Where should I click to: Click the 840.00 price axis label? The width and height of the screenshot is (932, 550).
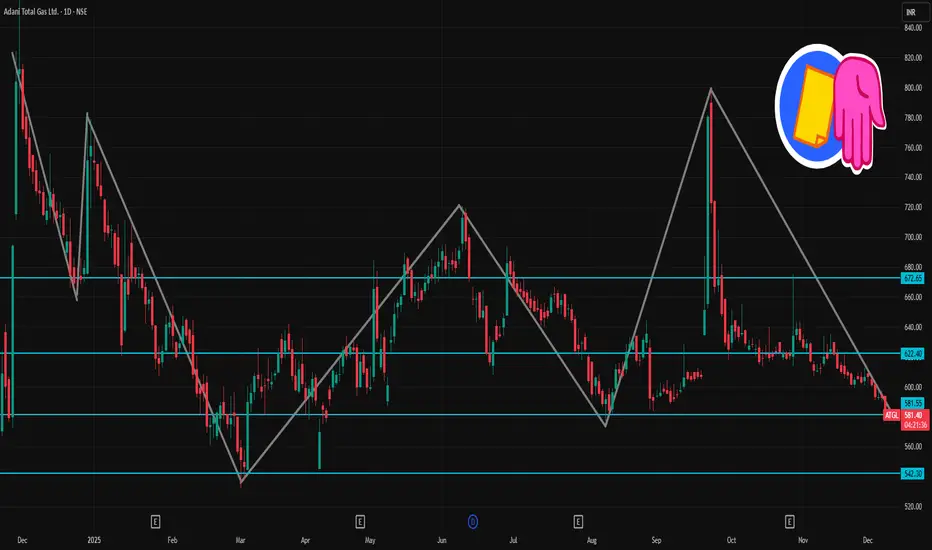click(912, 28)
